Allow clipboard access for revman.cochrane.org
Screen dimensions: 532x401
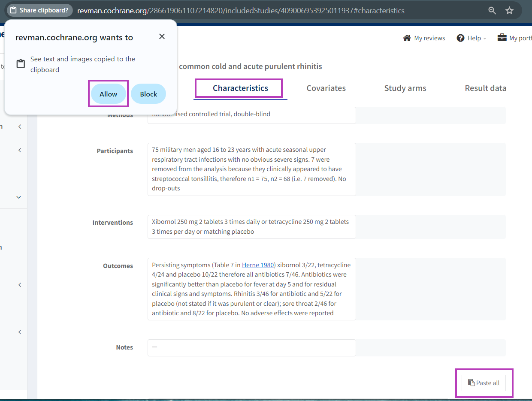[x=108, y=94]
